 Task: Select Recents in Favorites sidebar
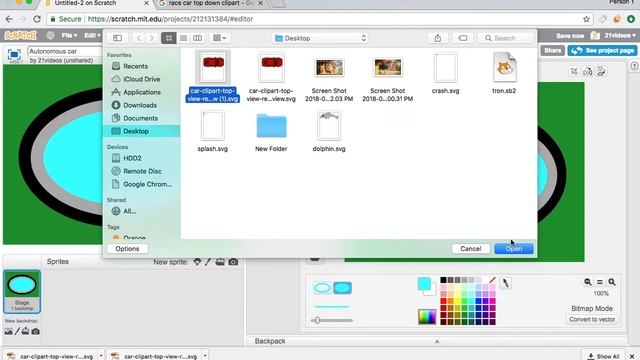pos(136,66)
